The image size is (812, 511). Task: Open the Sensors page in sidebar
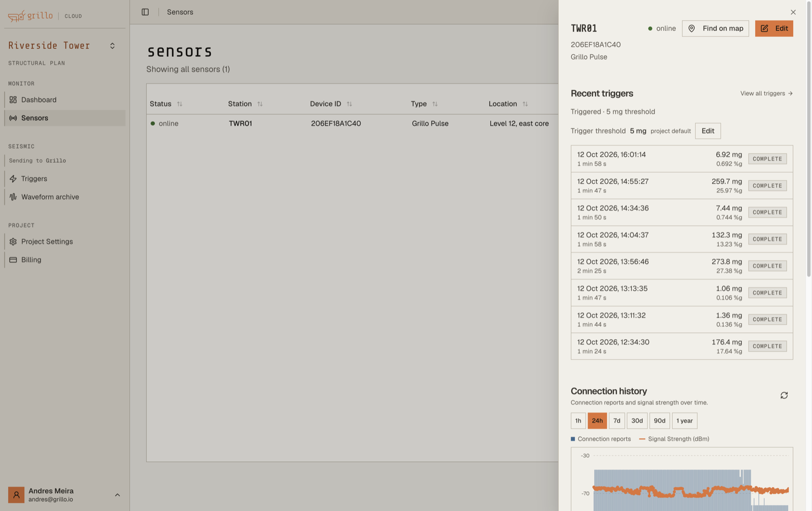point(64,118)
